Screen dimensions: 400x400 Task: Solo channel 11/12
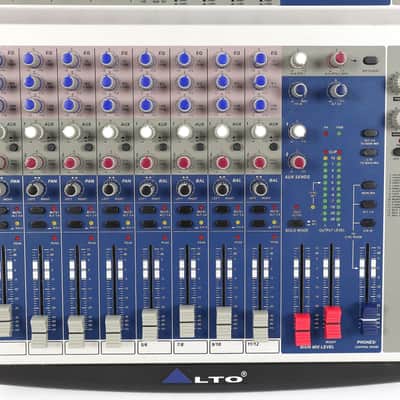259,223
